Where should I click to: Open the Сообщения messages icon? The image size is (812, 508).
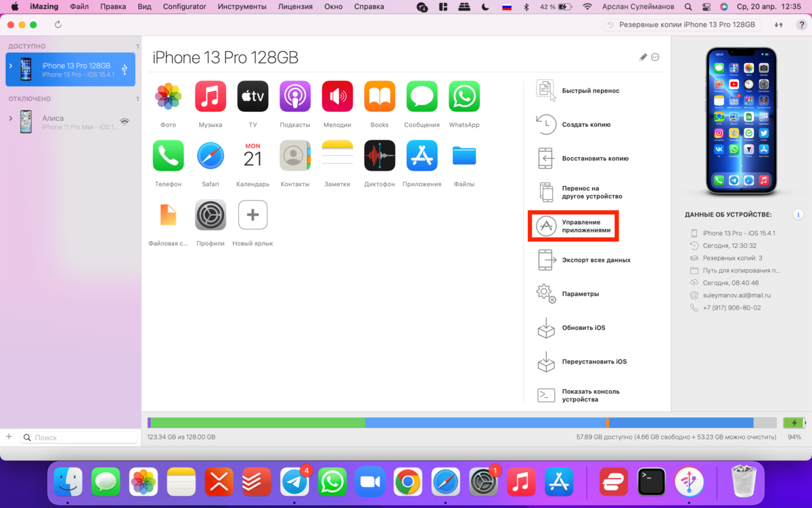coord(422,96)
